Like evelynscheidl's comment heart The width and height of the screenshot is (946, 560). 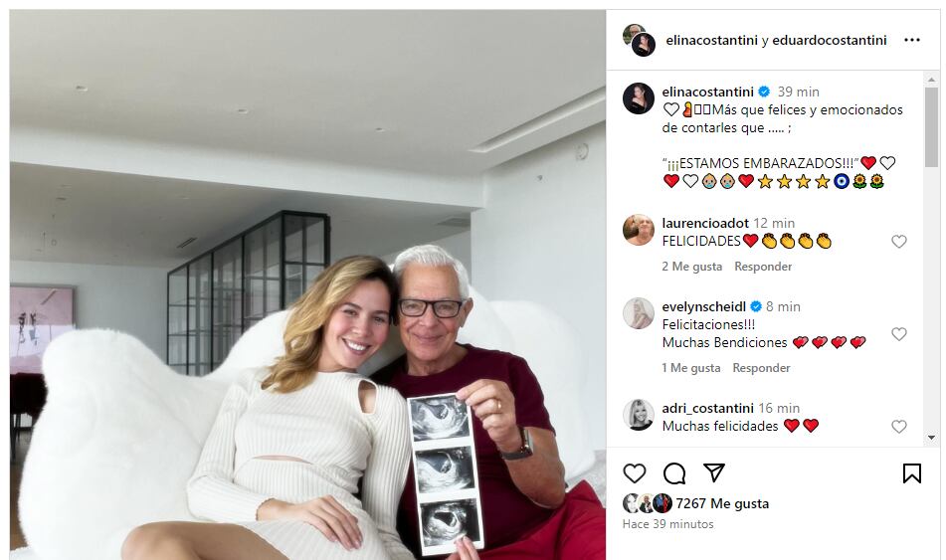tap(899, 333)
